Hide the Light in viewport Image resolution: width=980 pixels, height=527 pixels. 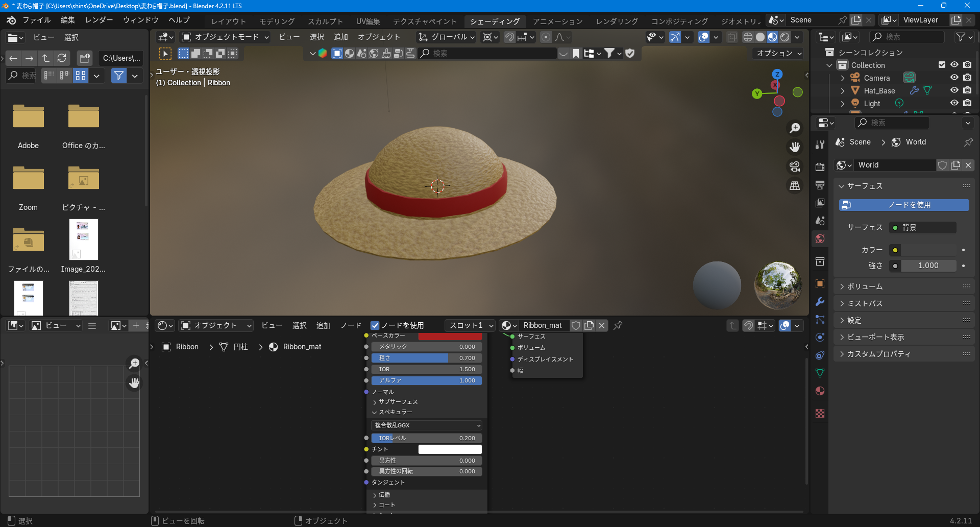pos(954,103)
